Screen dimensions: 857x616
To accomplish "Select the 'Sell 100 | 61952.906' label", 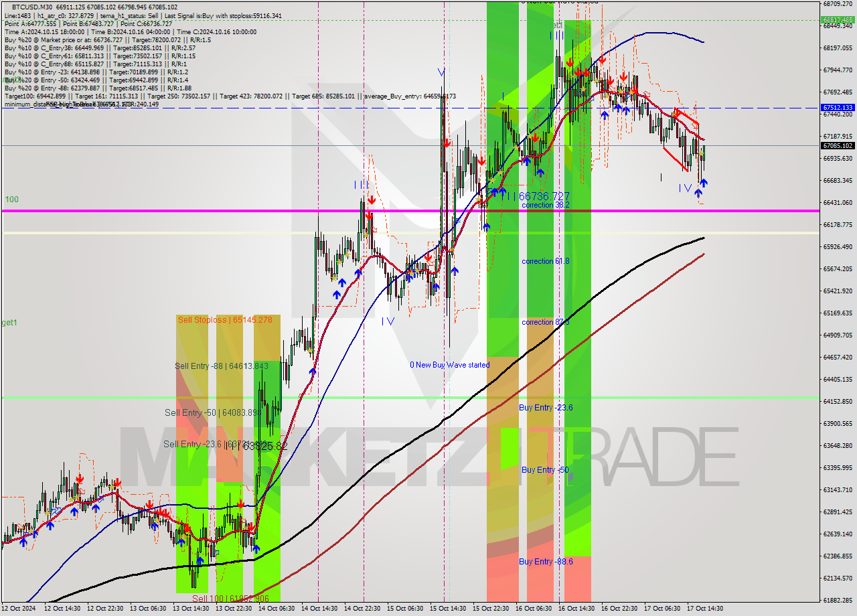I will tap(232, 599).
